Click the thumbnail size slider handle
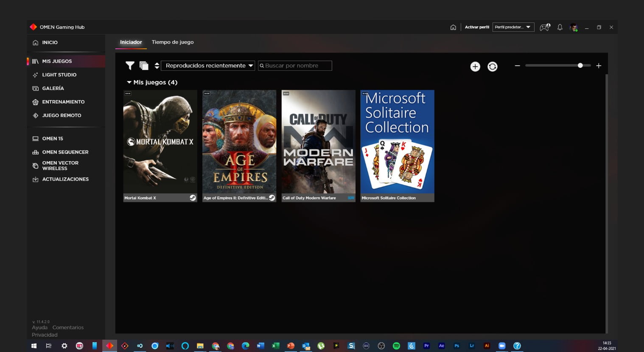644x352 pixels. coord(580,65)
